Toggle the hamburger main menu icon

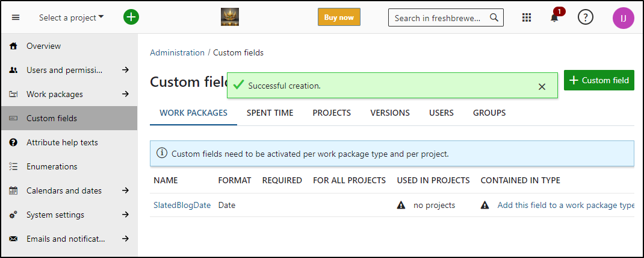pos(16,17)
